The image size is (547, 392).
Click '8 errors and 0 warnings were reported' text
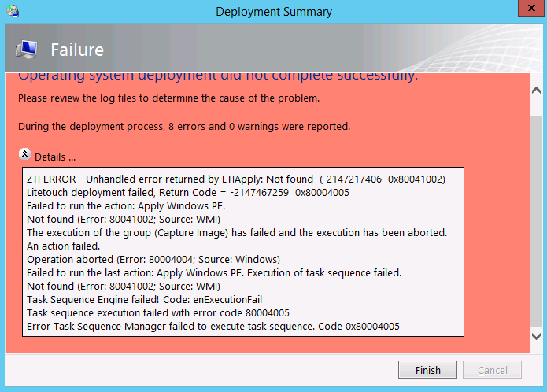[259, 126]
